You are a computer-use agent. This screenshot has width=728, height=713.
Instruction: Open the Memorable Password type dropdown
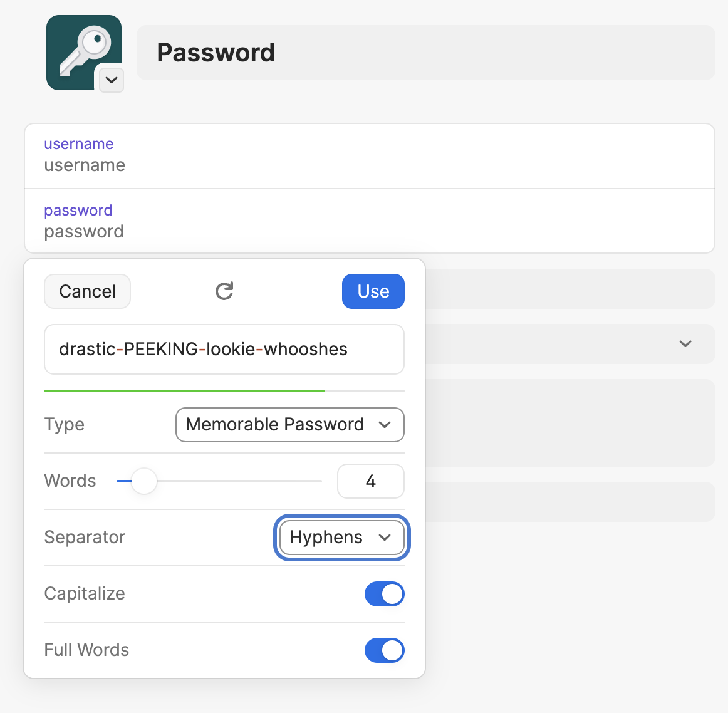289,425
